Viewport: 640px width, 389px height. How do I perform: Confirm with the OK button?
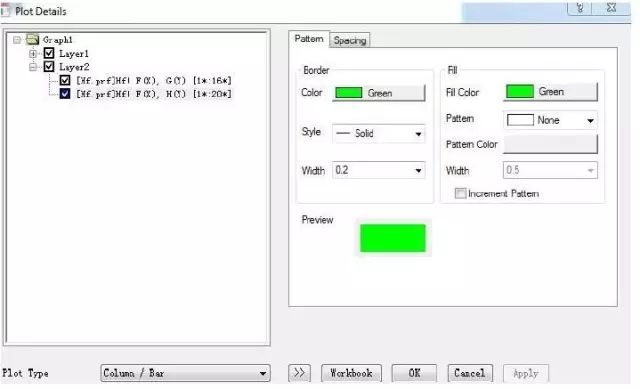[414, 373]
